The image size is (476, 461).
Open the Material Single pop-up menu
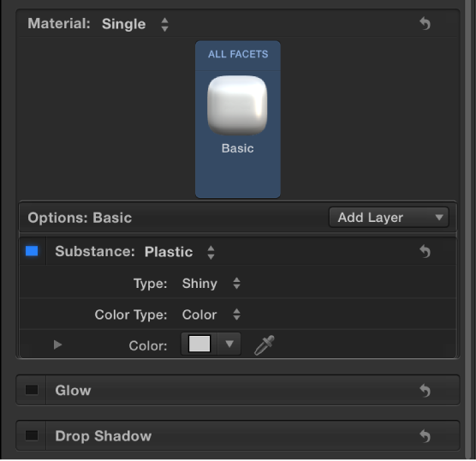point(135,24)
